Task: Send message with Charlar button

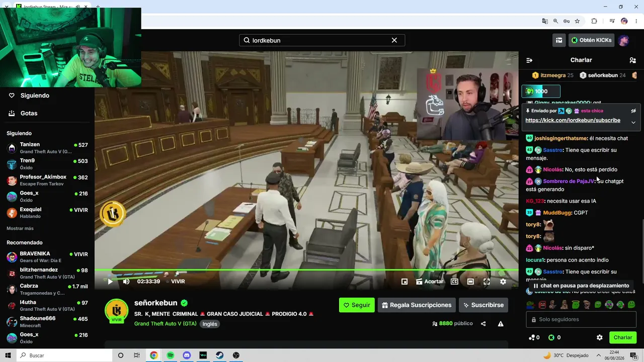Action: 623,337
